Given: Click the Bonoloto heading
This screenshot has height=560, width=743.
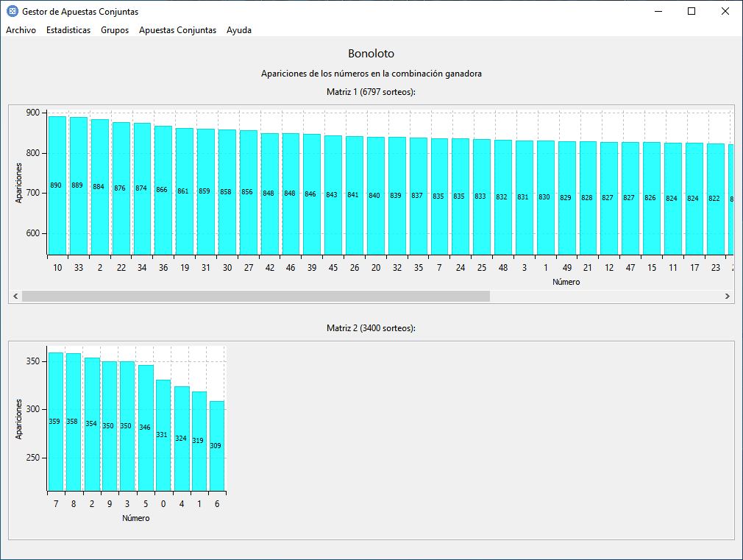Looking at the screenshot, I should pos(371,54).
